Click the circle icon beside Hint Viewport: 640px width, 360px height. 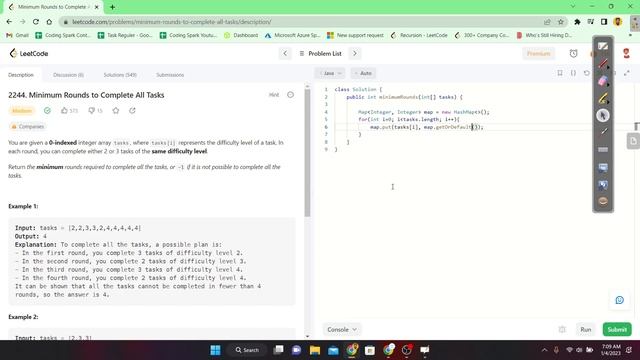tap(290, 95)
